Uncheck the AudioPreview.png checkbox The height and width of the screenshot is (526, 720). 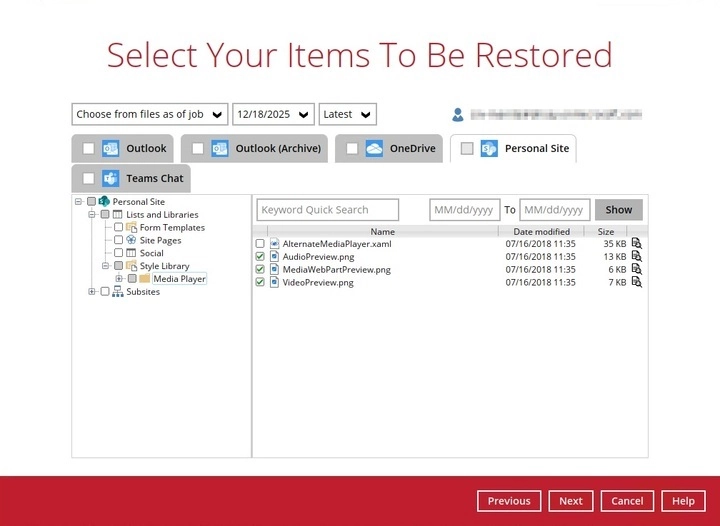point(260,257)
